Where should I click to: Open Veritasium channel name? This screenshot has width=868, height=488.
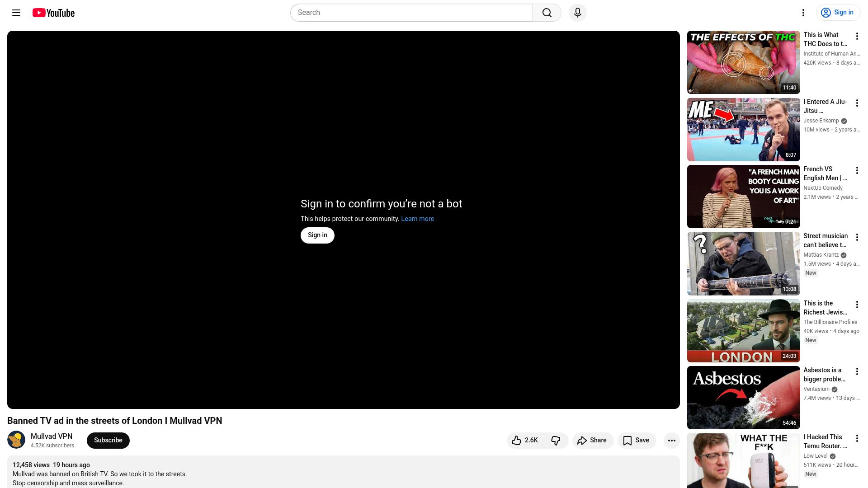coord(816,389)
